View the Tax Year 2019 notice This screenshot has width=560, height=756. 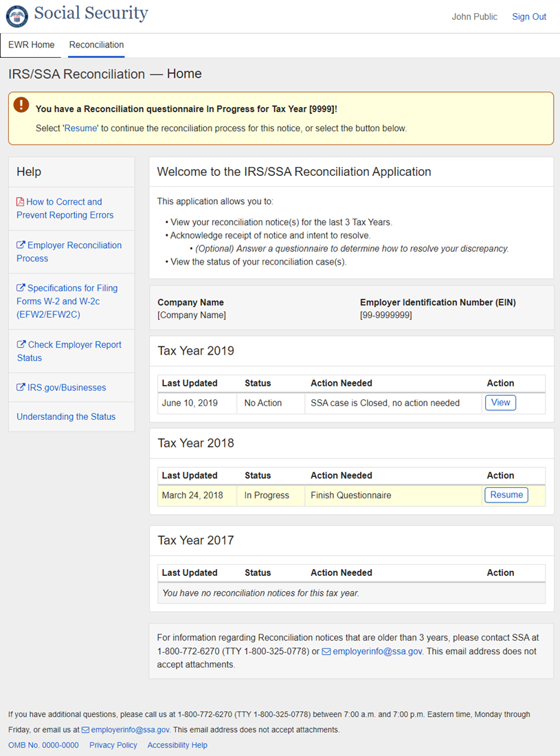coord(500,403)
